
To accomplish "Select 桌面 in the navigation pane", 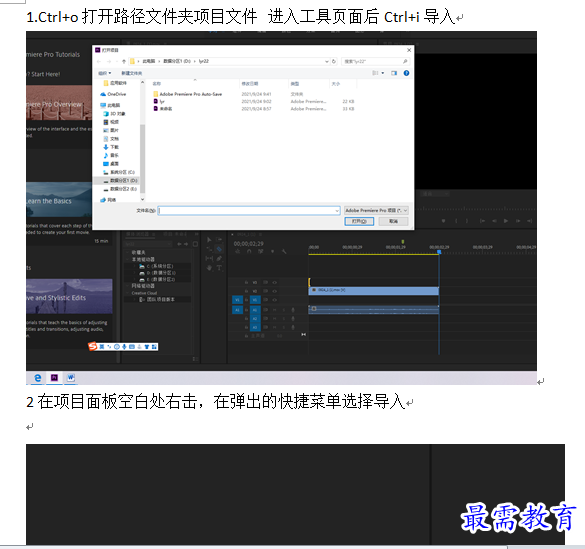I will pyautogui.click(x=111, y=164).
